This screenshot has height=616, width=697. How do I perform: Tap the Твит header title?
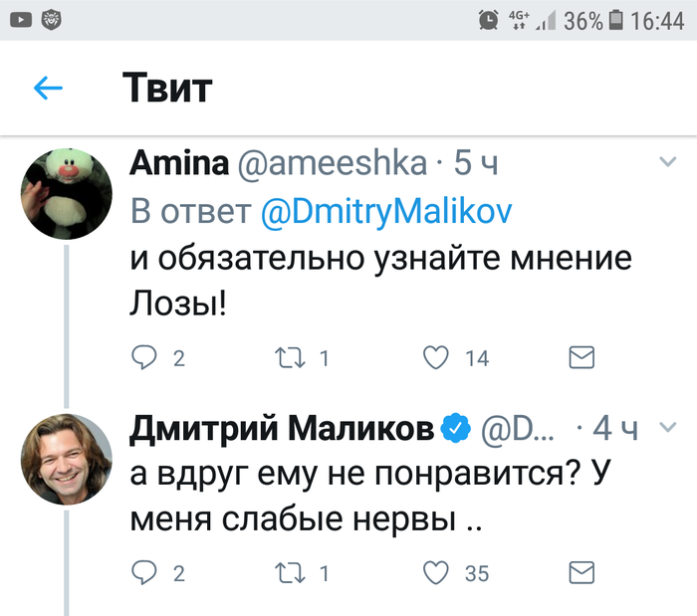click(167, 89)
